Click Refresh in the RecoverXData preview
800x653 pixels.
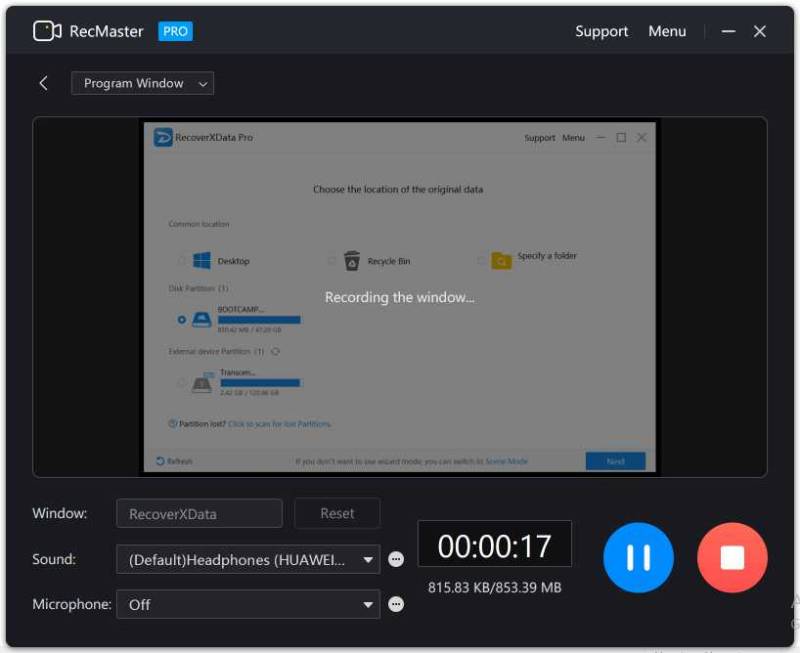click(174, 461)
